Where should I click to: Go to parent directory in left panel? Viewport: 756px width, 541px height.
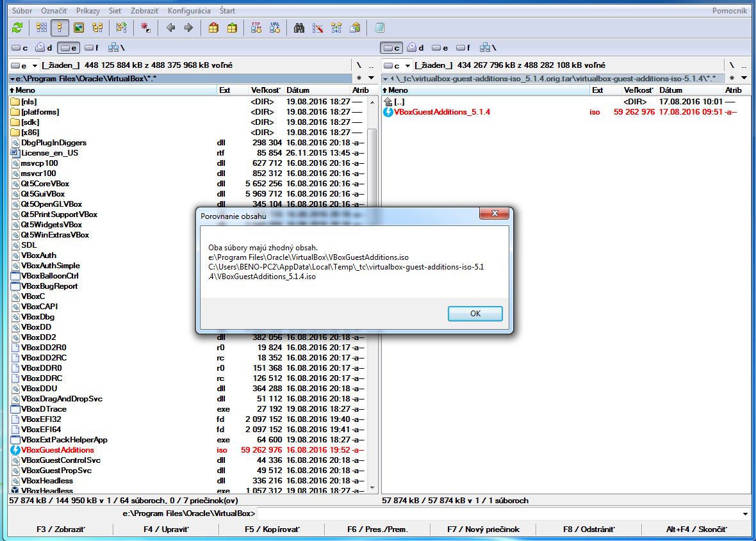(371, 65)
